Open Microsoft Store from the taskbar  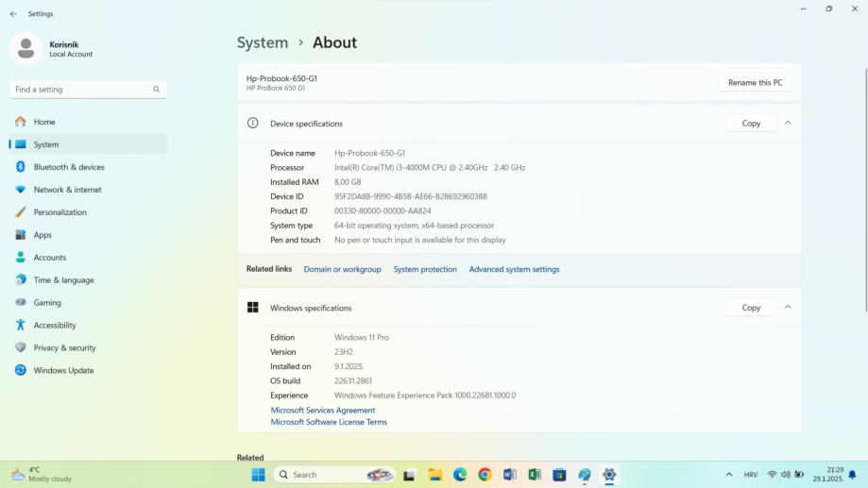coord(560,475)
